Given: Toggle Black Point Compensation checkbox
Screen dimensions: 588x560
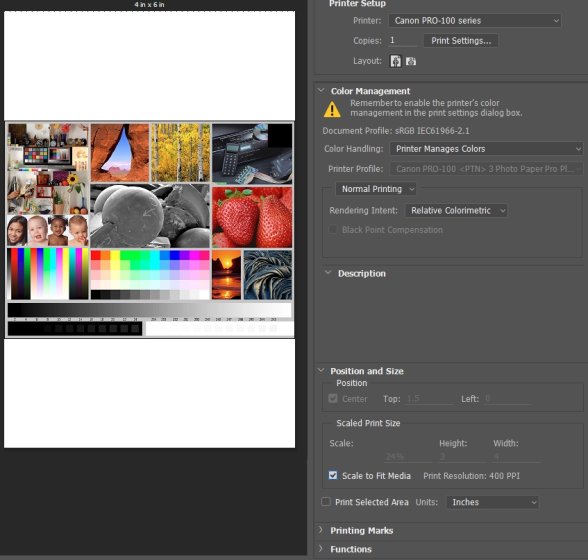Looking at the screenshot, I should (x=332, y=230).
